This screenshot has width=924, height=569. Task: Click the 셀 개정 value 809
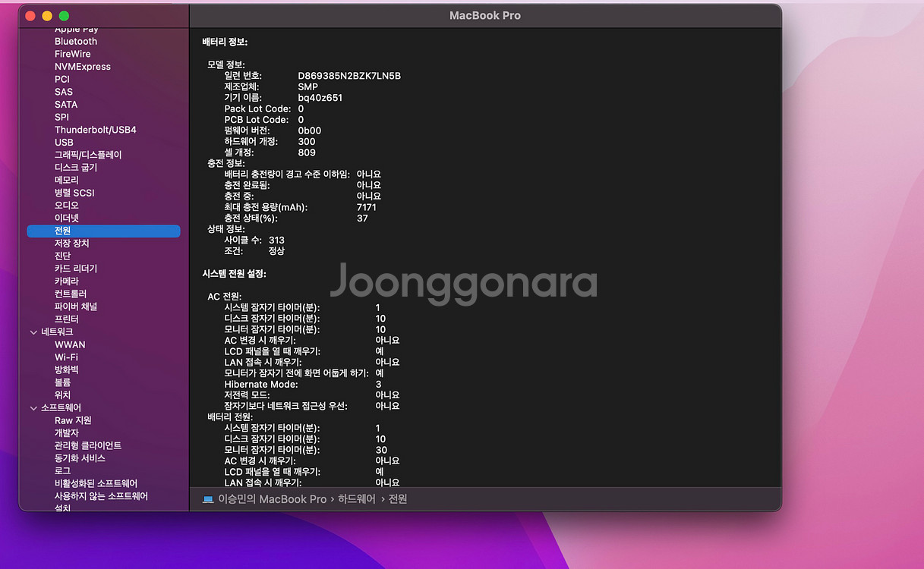click(x=307, y=152)
